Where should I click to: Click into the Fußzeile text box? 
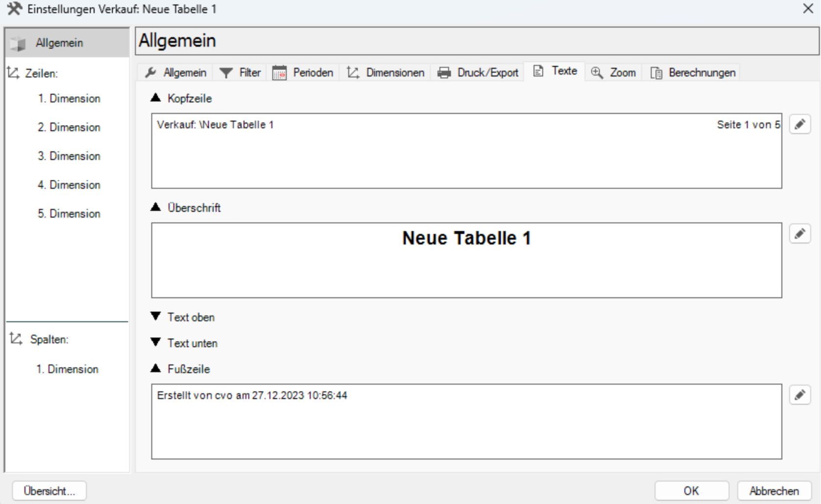(467, 421)
